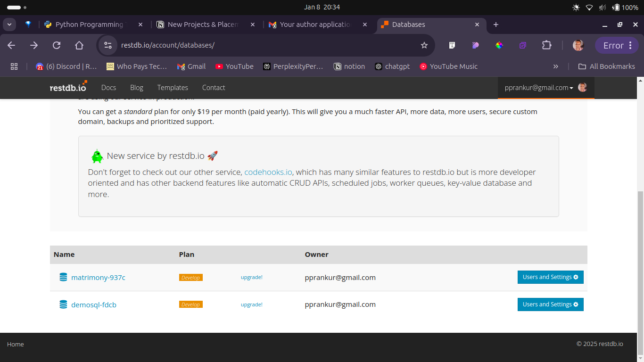Bookmark this page with star icon
This screenshot has width=644, height=362.
[x=424, y=45]
